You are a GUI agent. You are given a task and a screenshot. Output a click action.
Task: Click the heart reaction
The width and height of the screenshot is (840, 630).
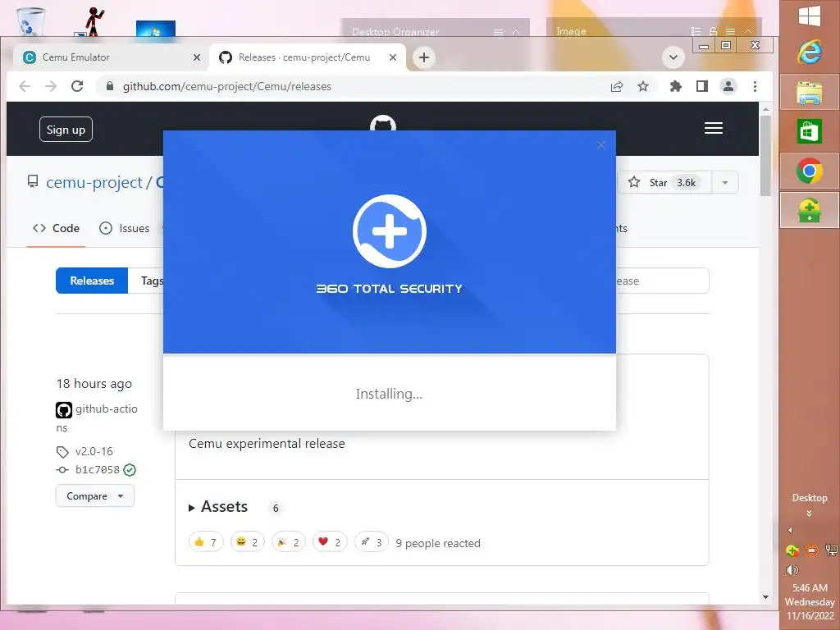coord(330,542)
